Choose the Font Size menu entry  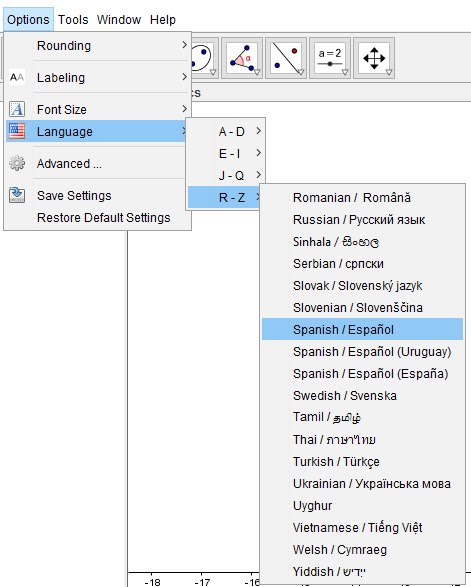tap(97, 109)
